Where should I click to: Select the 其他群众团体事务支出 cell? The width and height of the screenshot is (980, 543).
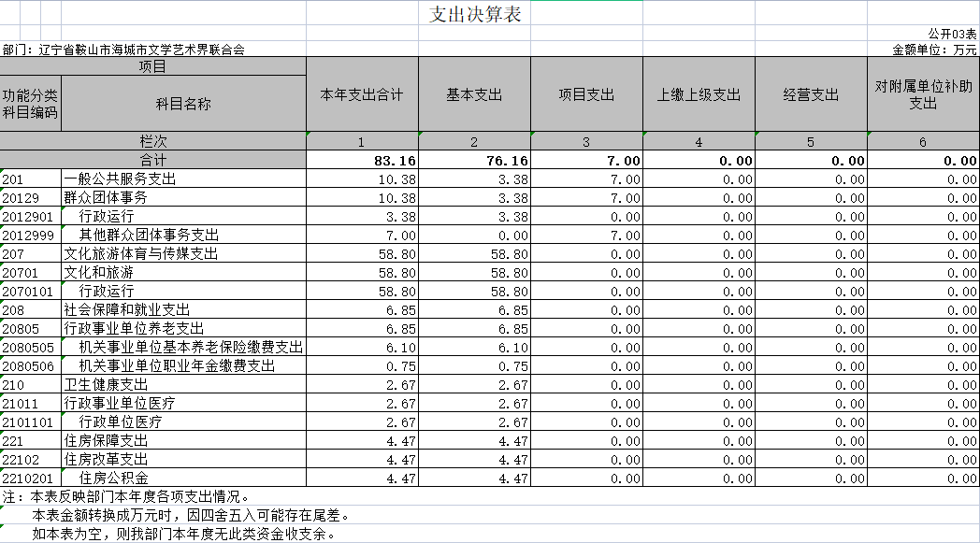click(183, 236)
